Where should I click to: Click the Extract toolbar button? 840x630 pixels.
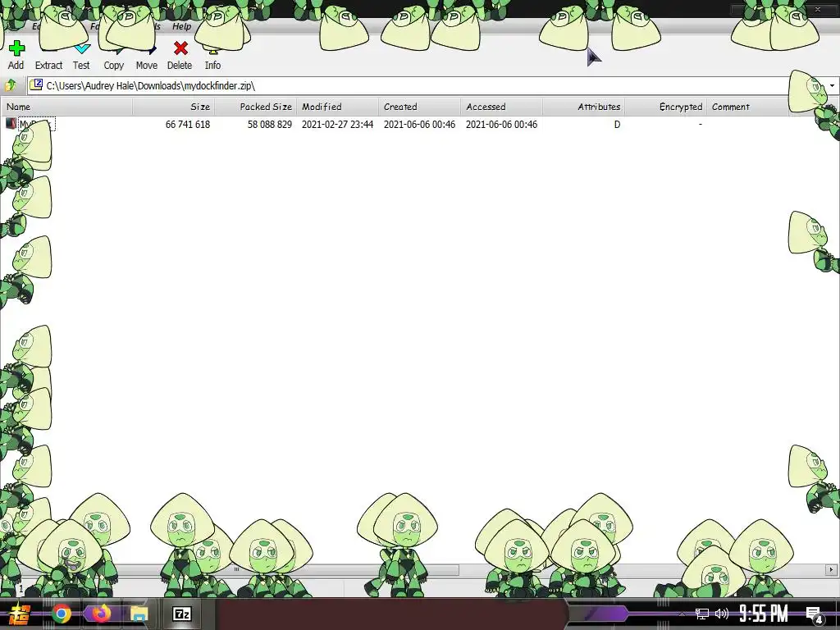pos(48,57)
